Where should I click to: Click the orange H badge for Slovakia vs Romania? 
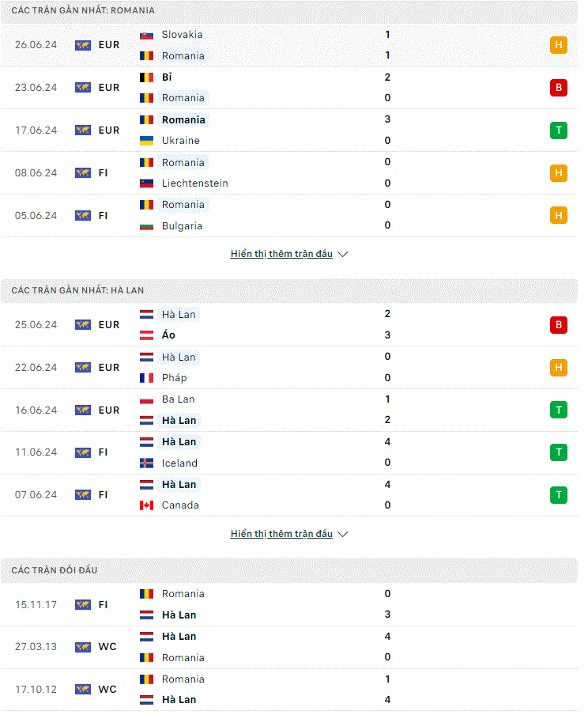(x=559, y=45)
